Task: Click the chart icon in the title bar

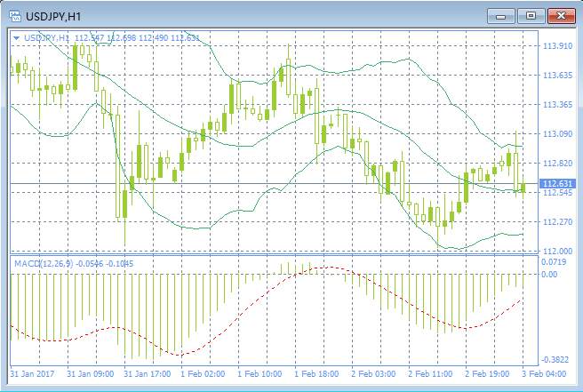Action: pyautogui.click(x=15, y=16)
